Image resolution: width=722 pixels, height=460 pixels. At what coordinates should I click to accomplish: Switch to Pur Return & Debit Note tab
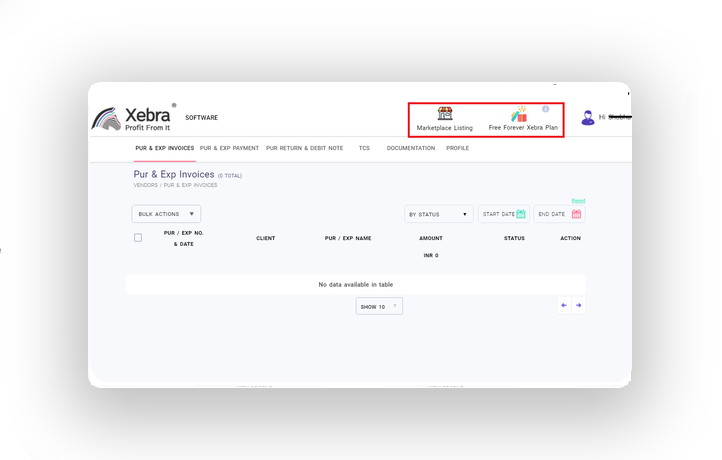304,148
